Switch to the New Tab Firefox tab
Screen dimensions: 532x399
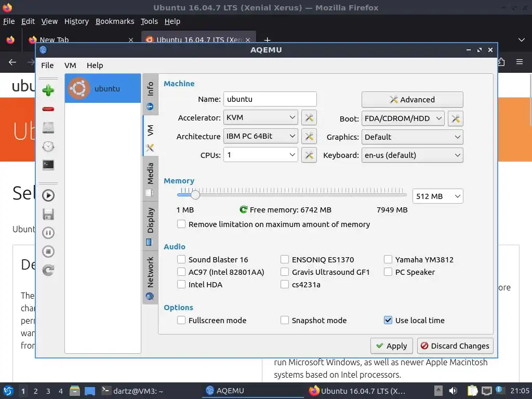point(81,40)
